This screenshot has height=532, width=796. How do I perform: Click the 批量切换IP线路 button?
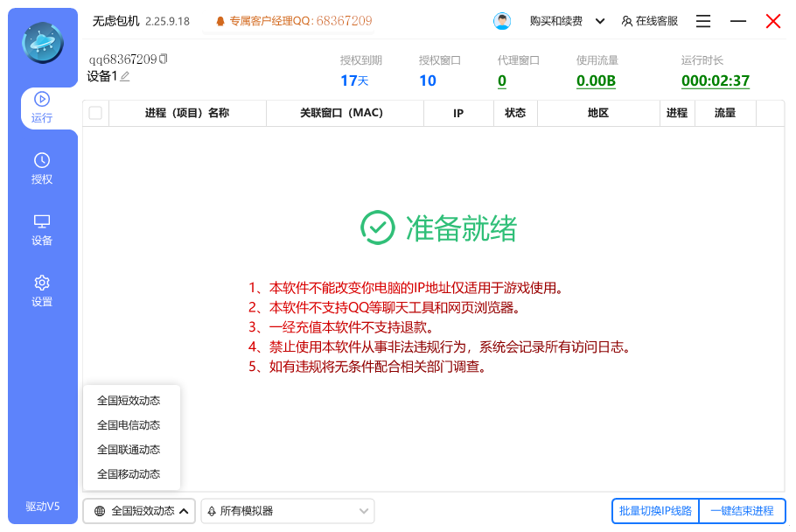pyautogui.click(x=654, y=511)
